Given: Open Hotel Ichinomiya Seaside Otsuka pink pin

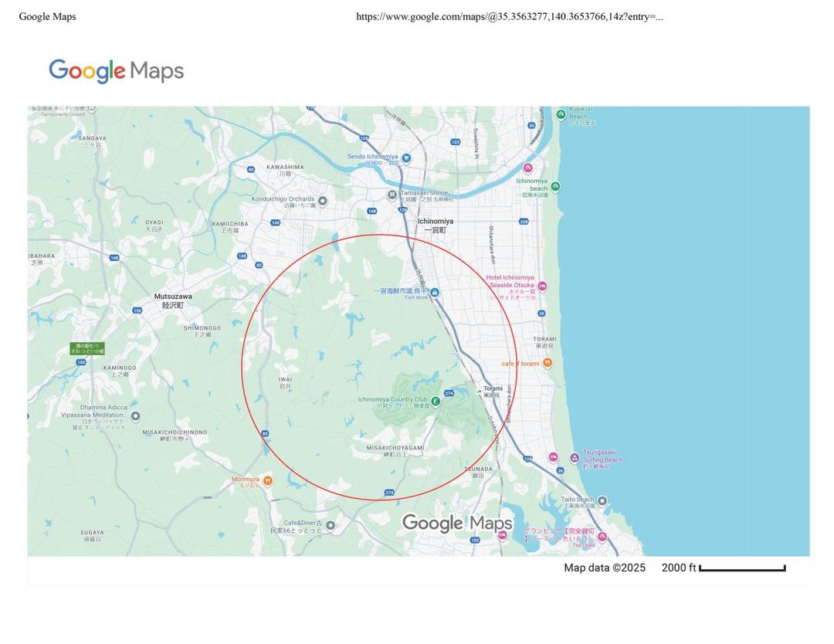Looking at the screenshot, I should 542,286.
